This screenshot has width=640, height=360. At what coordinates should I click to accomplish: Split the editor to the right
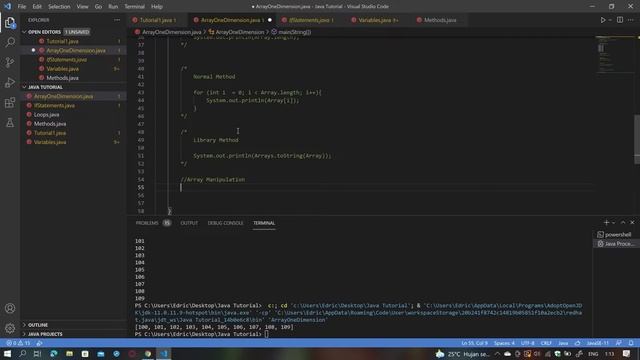tap(620, 20)
